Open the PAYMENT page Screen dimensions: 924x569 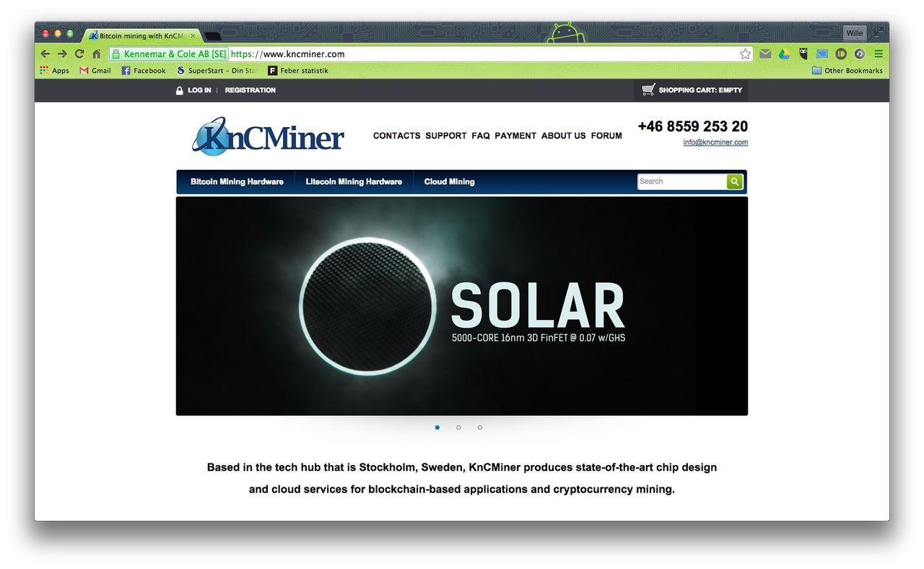tap(515, 136)
